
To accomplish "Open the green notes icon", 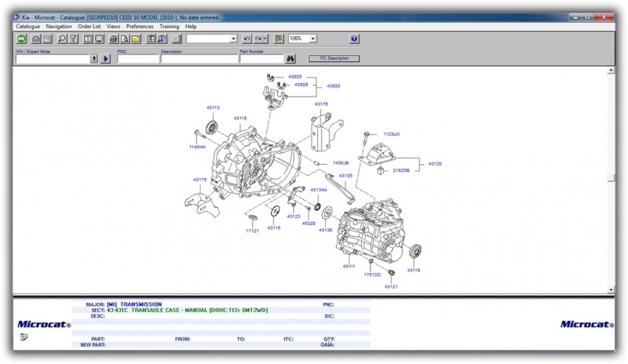I will click(279, 39).
